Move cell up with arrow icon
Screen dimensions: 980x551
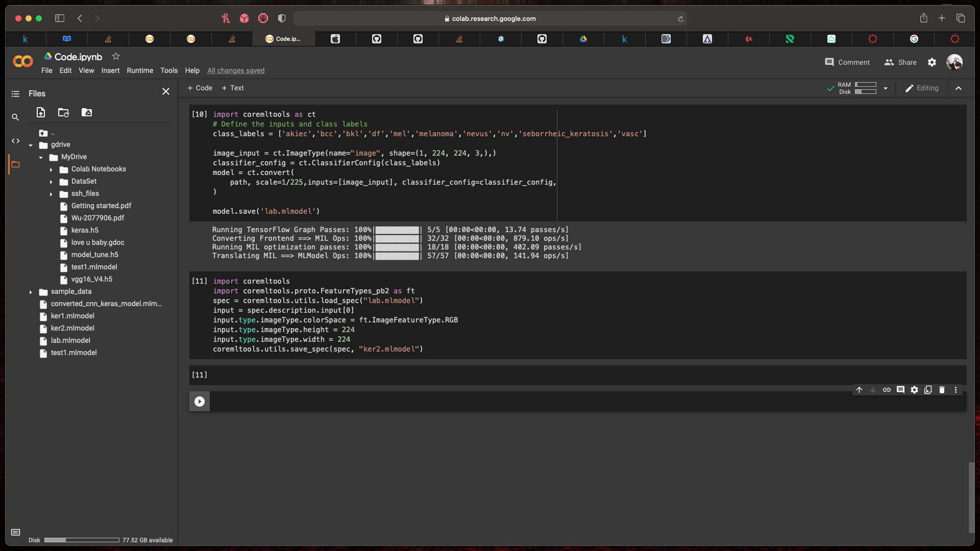tap(859, 390)
